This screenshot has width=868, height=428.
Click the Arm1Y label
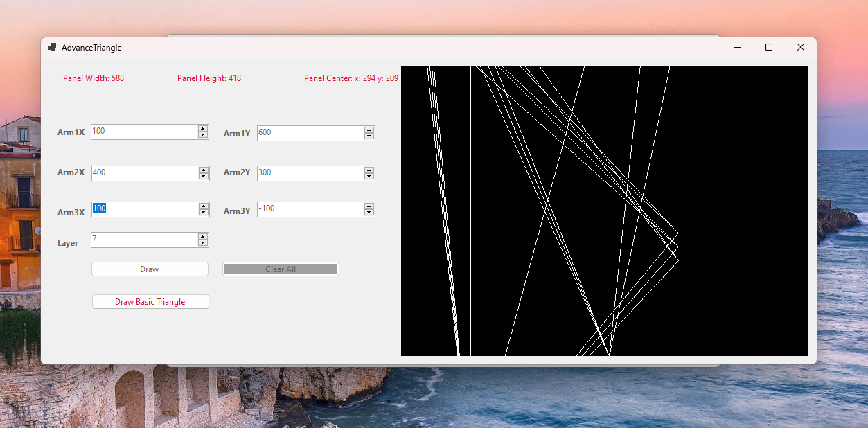coord(237,134)
